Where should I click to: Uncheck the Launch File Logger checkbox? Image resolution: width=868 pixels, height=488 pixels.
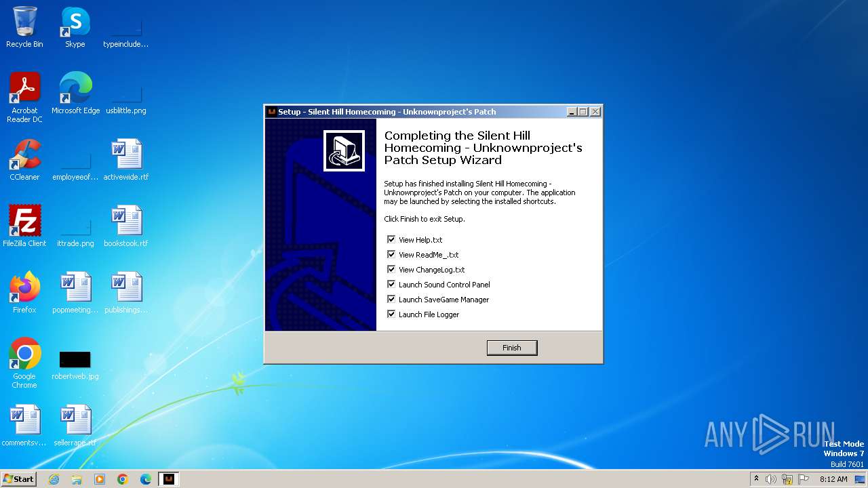391,314
